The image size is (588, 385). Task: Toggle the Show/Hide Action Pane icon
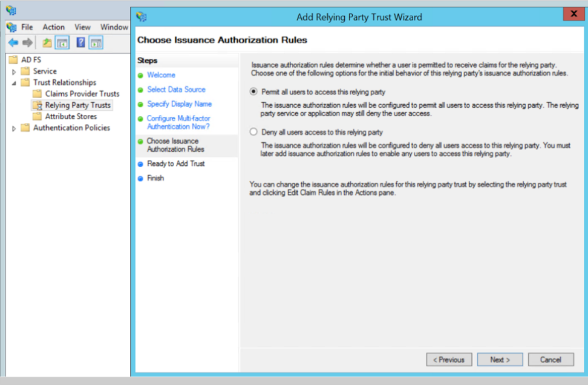click(96, 42)
